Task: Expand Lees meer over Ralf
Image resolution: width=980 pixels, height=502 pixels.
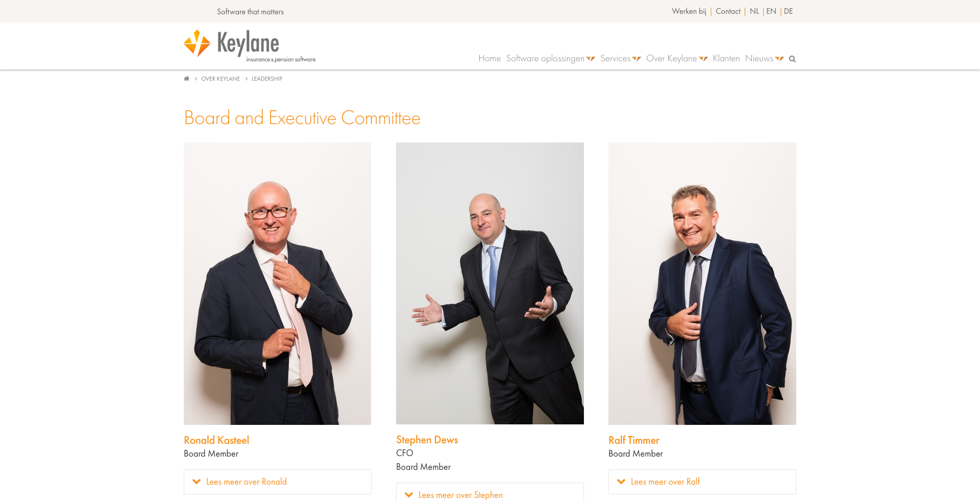Action: tap(702, 482)
